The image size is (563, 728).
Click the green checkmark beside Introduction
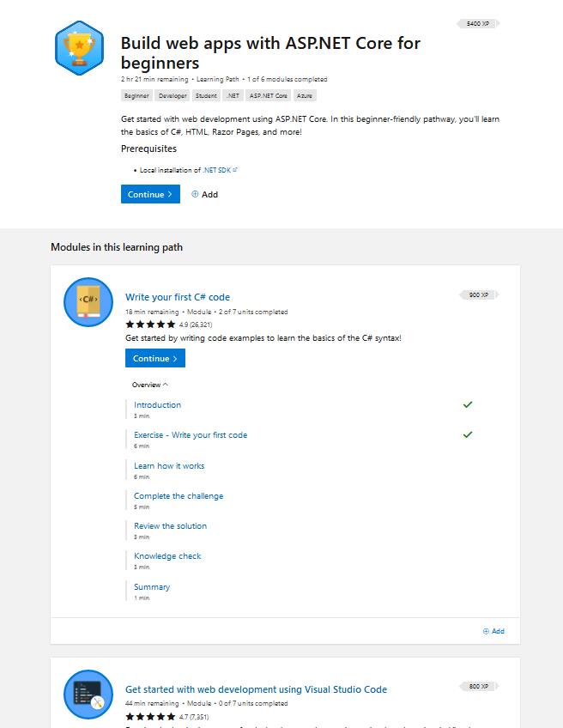click(x=468, y=404)
